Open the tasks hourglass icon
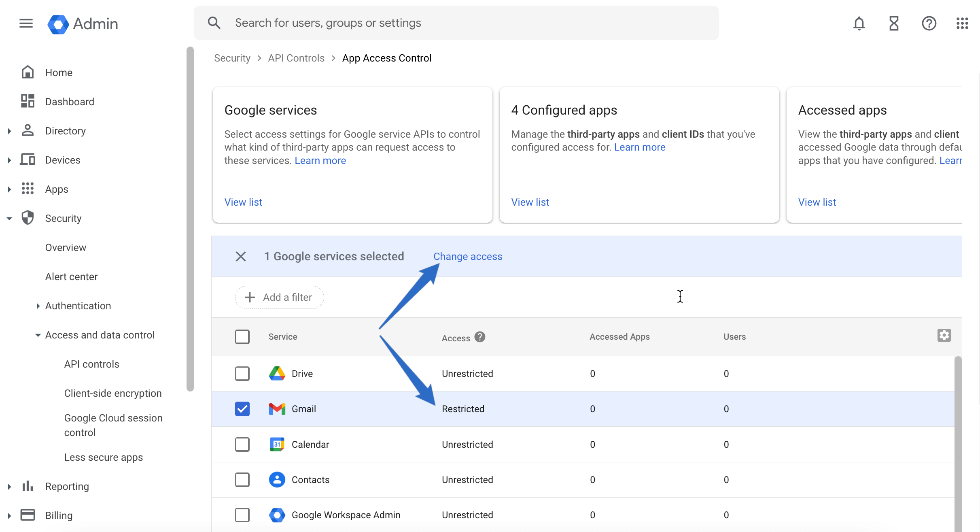The width and height of the screenshot is (980, 532). coord(894,23)
